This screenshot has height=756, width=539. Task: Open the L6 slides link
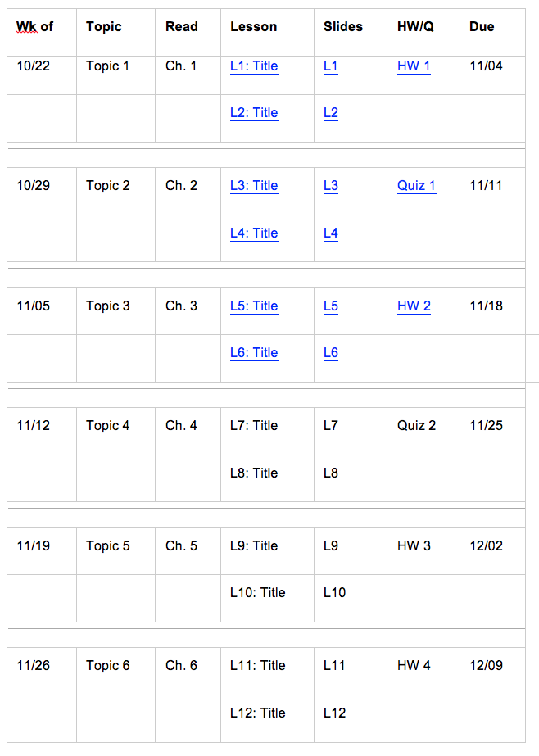[331, 353]
